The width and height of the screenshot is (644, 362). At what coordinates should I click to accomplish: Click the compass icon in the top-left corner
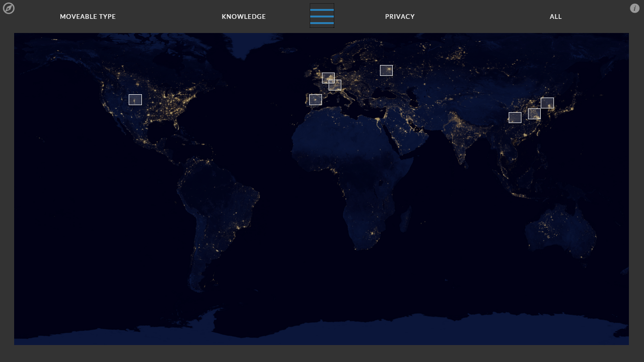pos(8,8)
